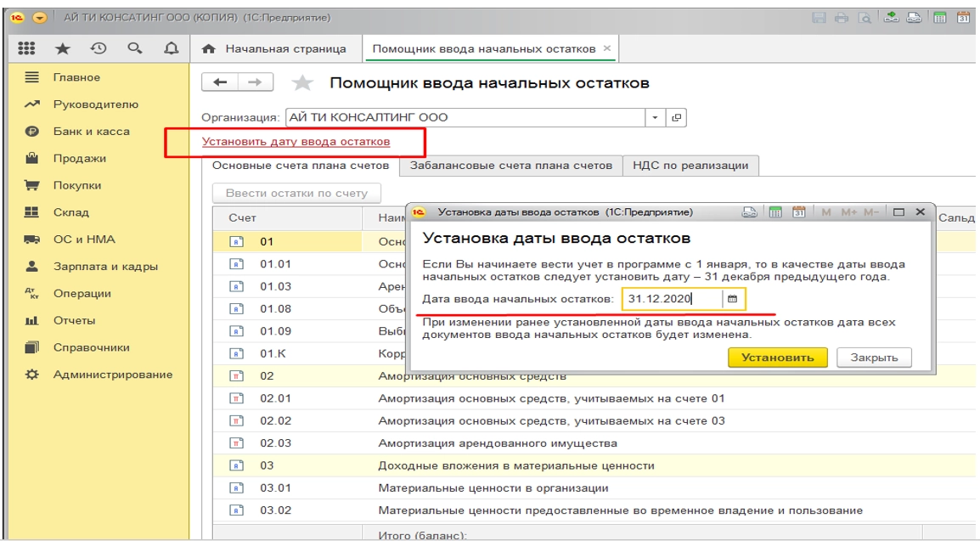Go back with the left arrow button
This screenshot has height=541, width=980.
point(219,82)
